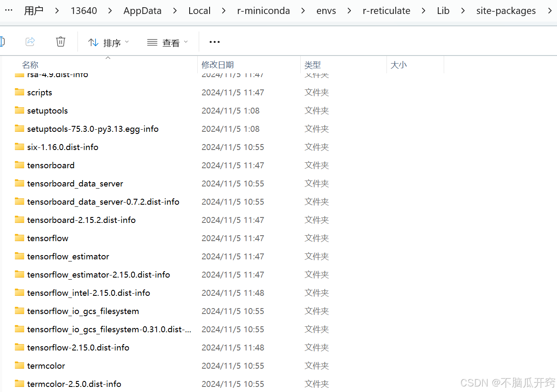557x392 pixels.
Task: Go to the envs breadcrumb segment
Action: pos(326,11)
